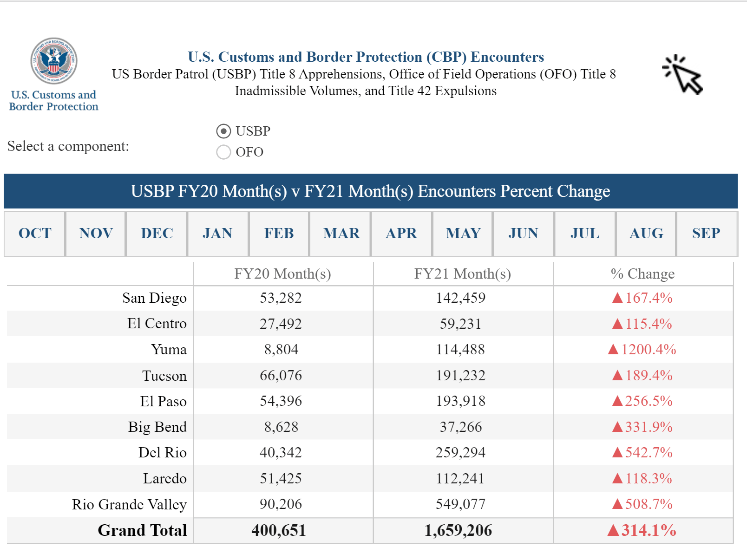Select the OFO radio button
This screenshot has width=747, height=560.
[x=223, y=152]
